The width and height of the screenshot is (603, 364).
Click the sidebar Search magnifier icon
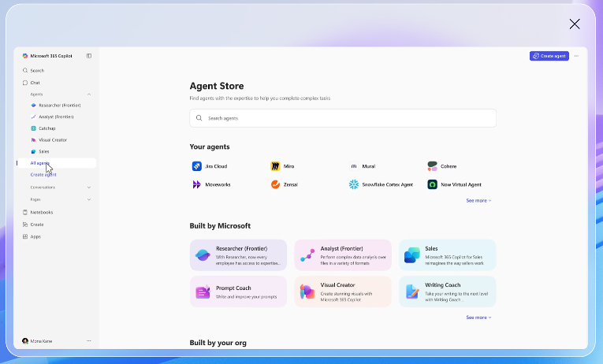pos(25,70)
